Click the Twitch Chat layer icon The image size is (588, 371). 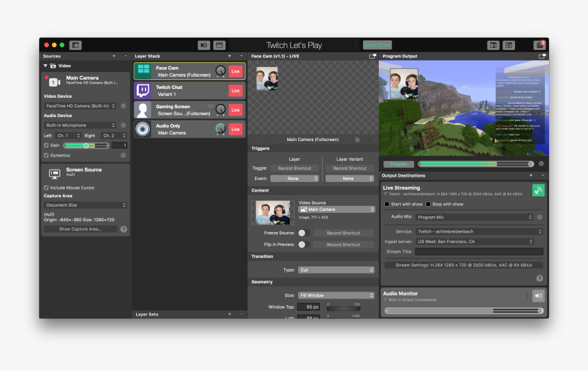click(x=143, y=90)
